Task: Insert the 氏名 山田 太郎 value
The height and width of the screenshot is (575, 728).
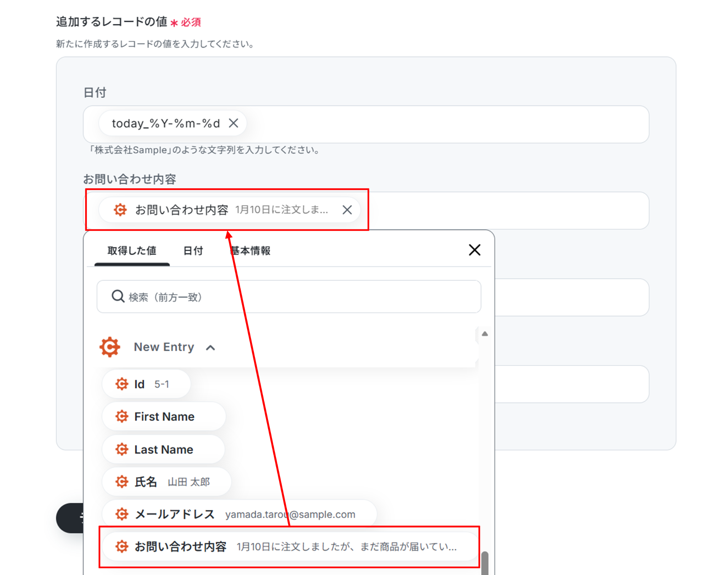Action: 166,482
